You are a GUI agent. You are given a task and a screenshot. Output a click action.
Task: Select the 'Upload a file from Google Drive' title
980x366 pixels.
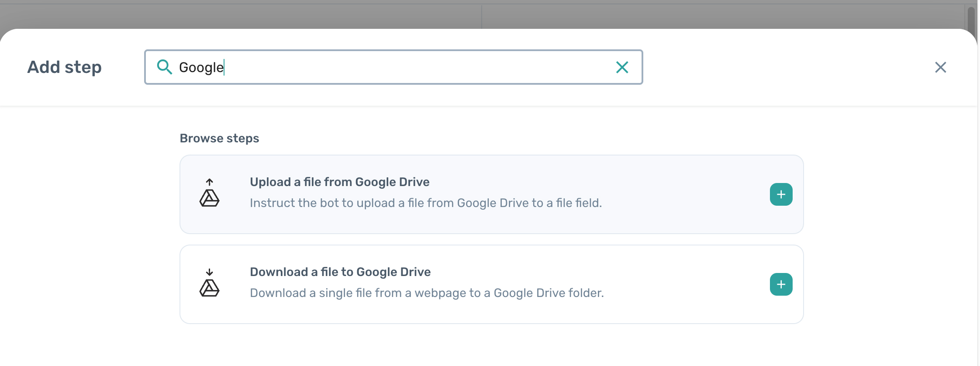[339, 182]
